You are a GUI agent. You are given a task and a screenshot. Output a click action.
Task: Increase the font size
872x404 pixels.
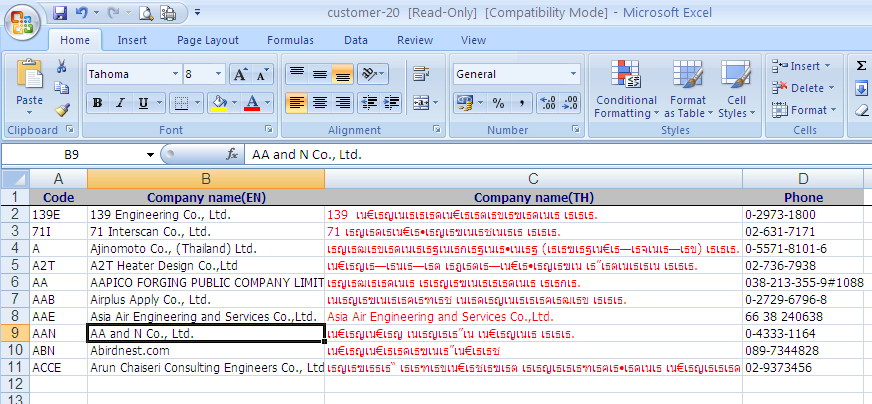(240, 74)
